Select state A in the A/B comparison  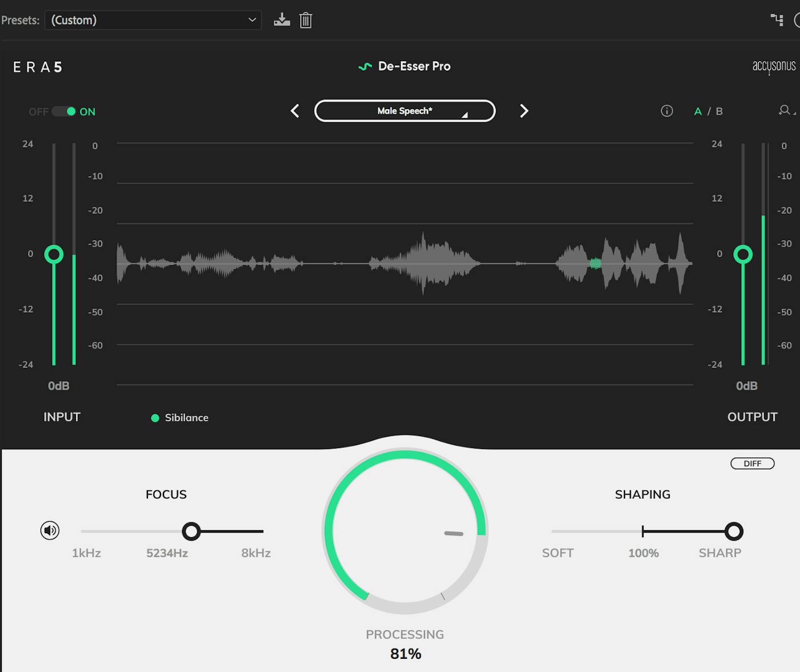(698, 111)
